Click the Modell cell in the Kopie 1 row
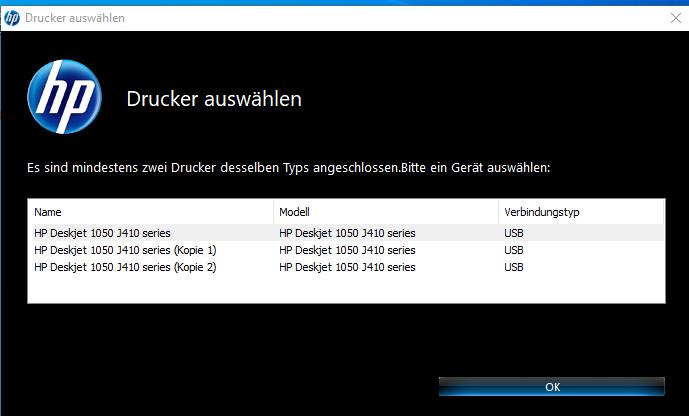The width and height of the screenshot is (689, 416). (x=347, y=250)
